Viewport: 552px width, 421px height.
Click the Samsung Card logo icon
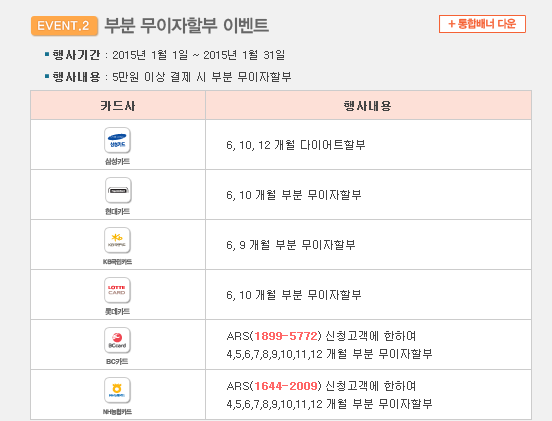[x=118, y=140]
